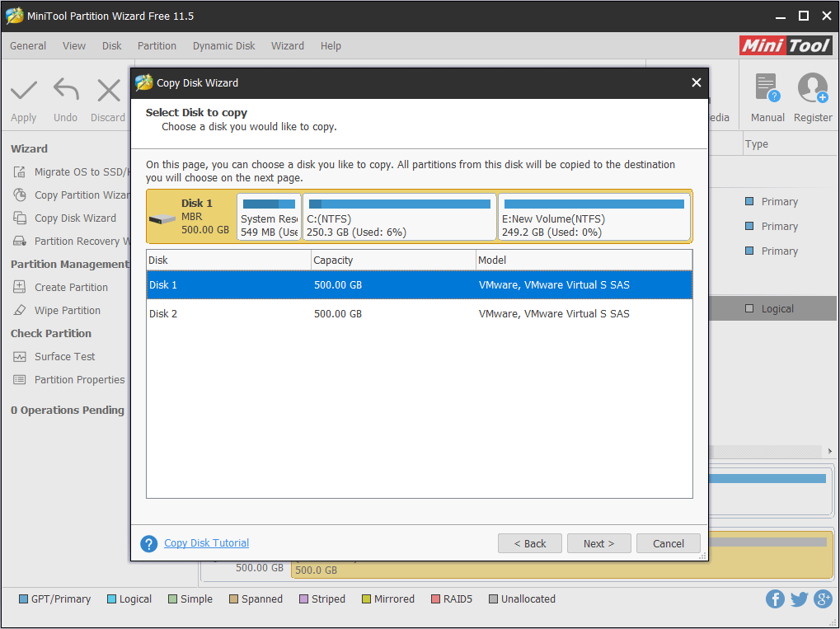
Task: Click the GPT/Primary legend swatch
Action: coord(23,599)
